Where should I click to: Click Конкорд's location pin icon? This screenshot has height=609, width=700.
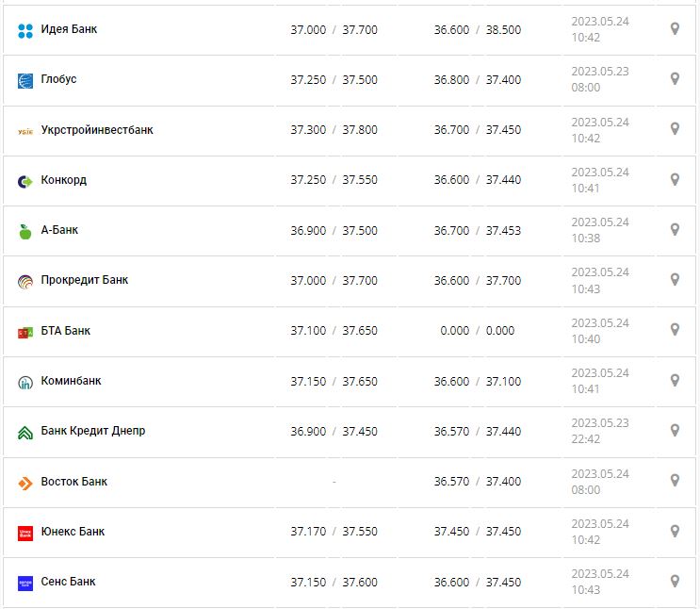coord(675,179)
